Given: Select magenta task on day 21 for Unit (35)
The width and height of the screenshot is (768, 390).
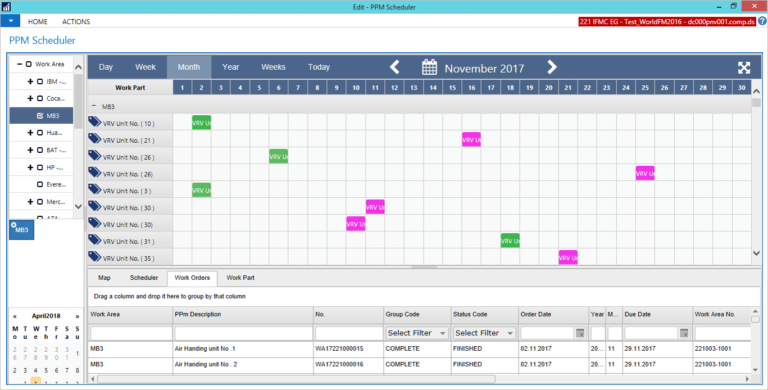Looking at the screenshot, I should coord(568,257).
